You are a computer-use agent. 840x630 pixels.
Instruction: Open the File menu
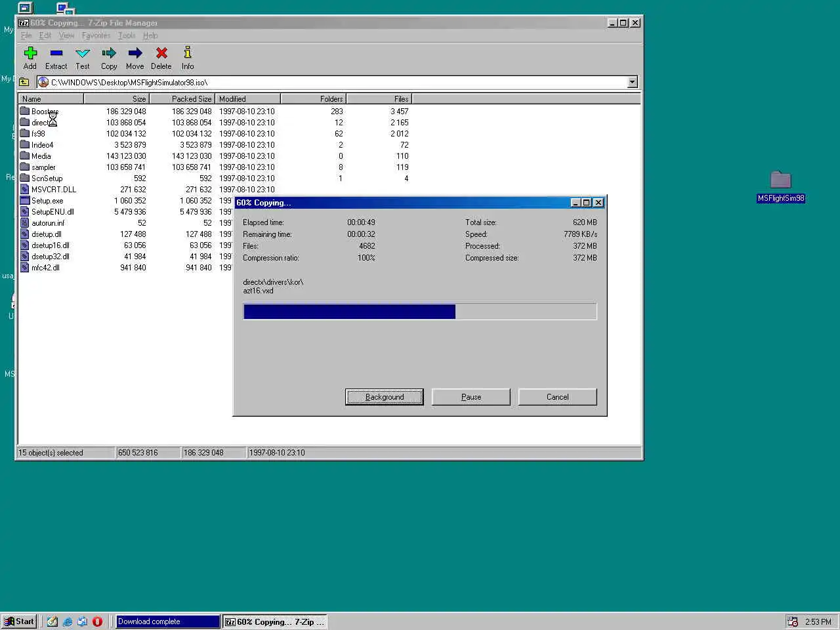point(26,35)
